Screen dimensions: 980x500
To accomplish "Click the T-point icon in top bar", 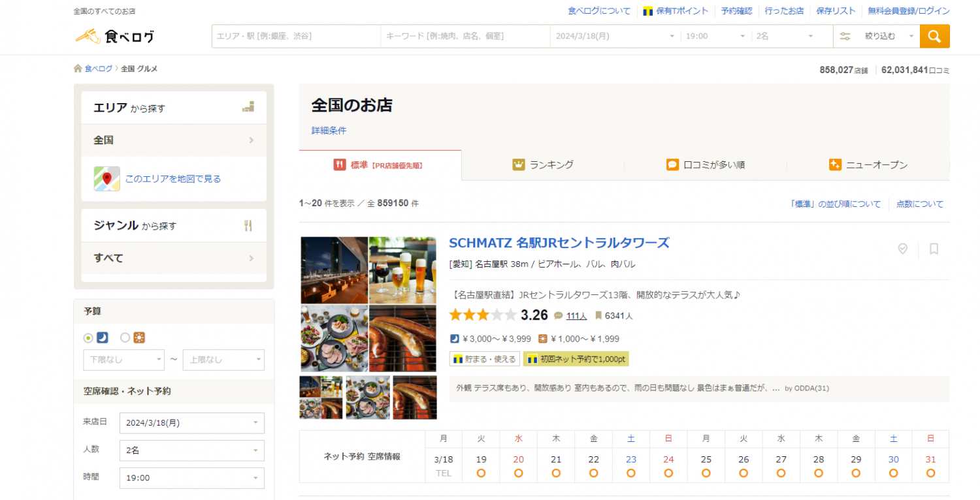I will pyautogui.click(x=648, y=11).
